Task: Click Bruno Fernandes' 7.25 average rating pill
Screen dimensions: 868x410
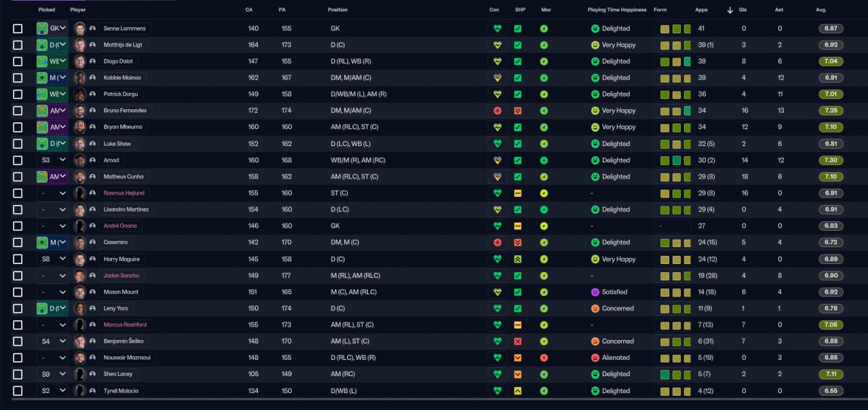Action: [x=831, y=111]
